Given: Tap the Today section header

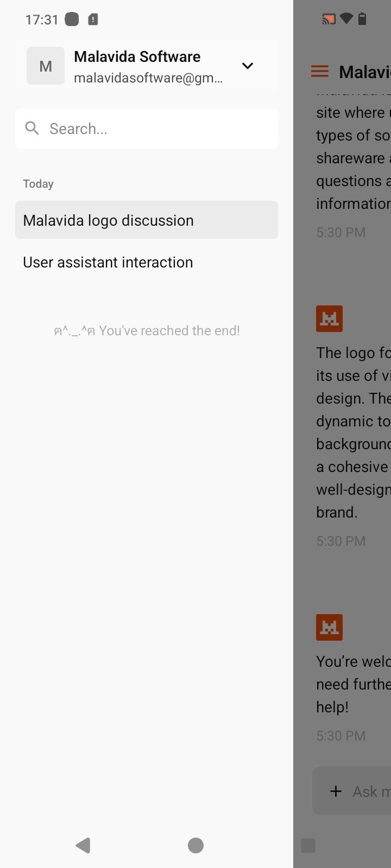Looking at the screenshot, I should click(x=38, y=184).
